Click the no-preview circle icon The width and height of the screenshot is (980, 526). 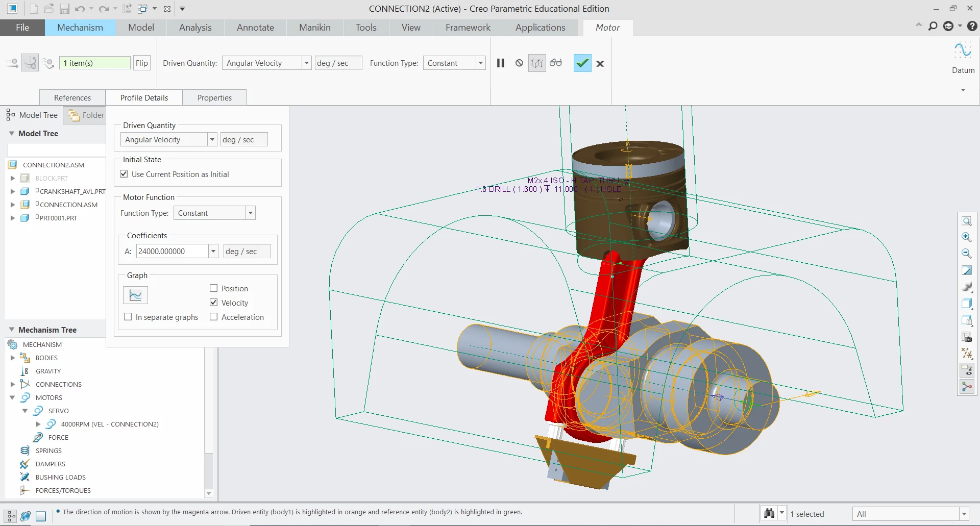519,63
